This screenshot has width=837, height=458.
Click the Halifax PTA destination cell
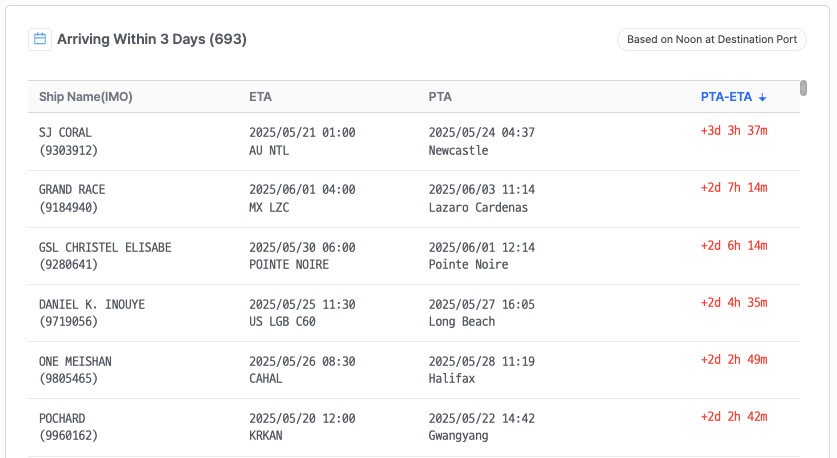tap(452, 378)
